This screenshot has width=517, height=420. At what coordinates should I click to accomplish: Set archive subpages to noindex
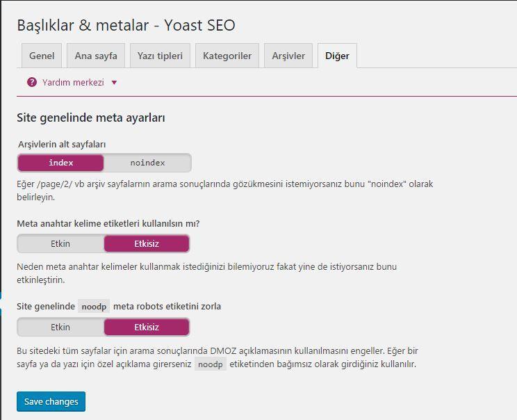[x=147, y=163]
